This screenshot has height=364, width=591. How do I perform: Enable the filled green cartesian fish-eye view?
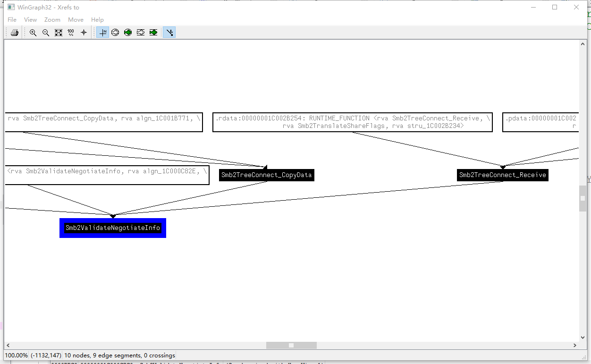click(153, 33)
